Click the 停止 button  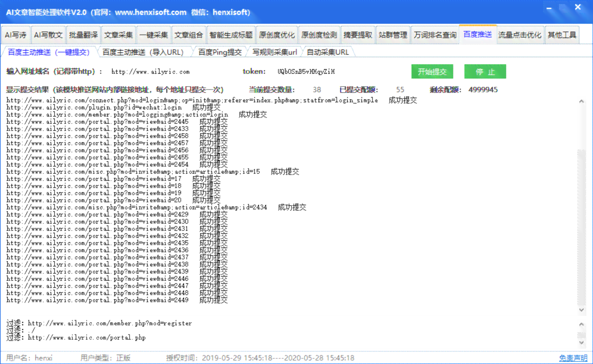click(x=485, y=72)
